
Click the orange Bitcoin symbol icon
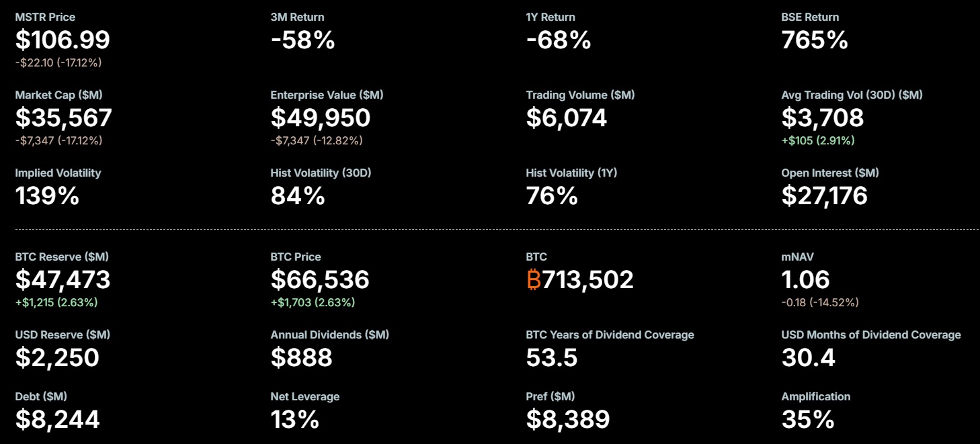click(534, 279)
